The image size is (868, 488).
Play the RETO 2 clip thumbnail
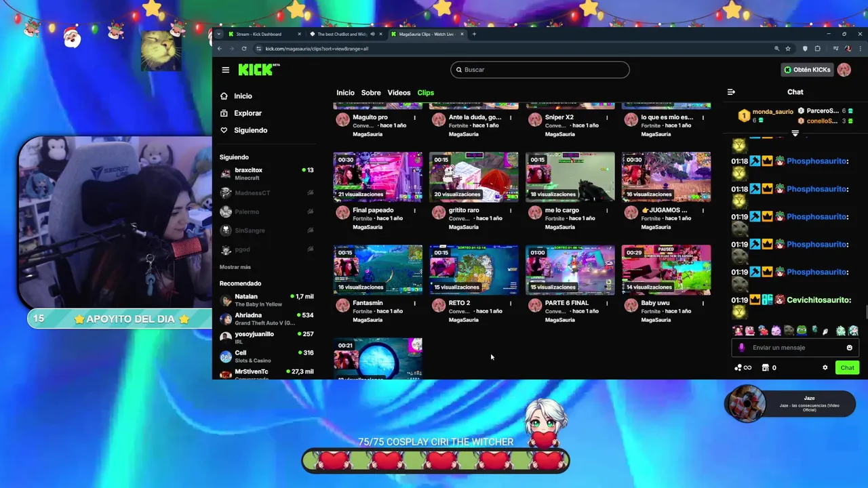click(x=474, y=270)
